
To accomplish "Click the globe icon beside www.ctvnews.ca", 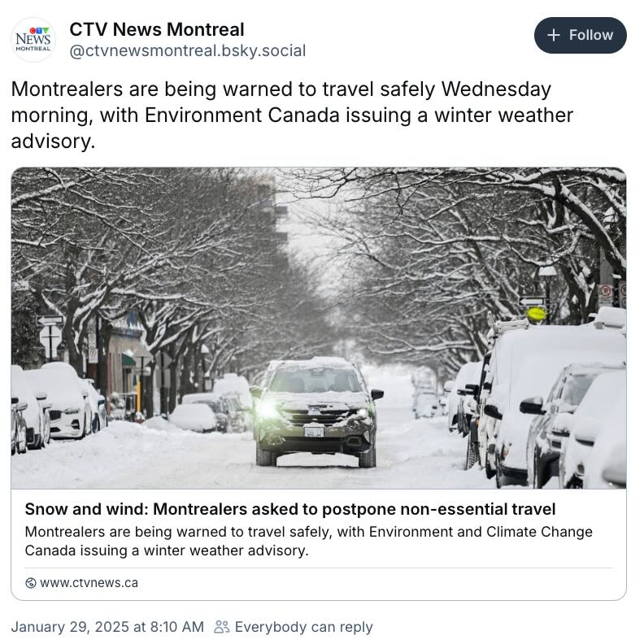I will [31, 583].
